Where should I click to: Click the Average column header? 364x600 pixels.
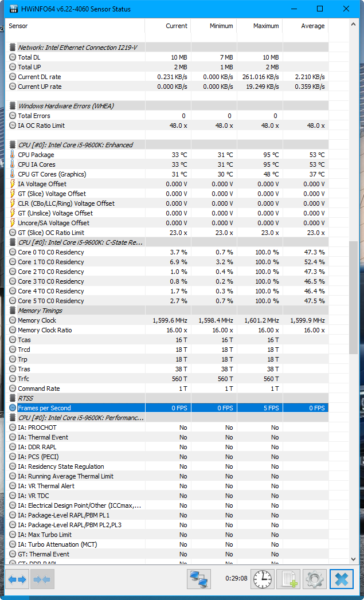click(306, 26)
